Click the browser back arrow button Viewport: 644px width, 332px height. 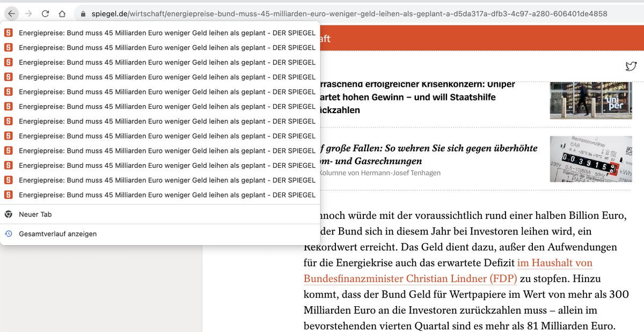(12, 13)
